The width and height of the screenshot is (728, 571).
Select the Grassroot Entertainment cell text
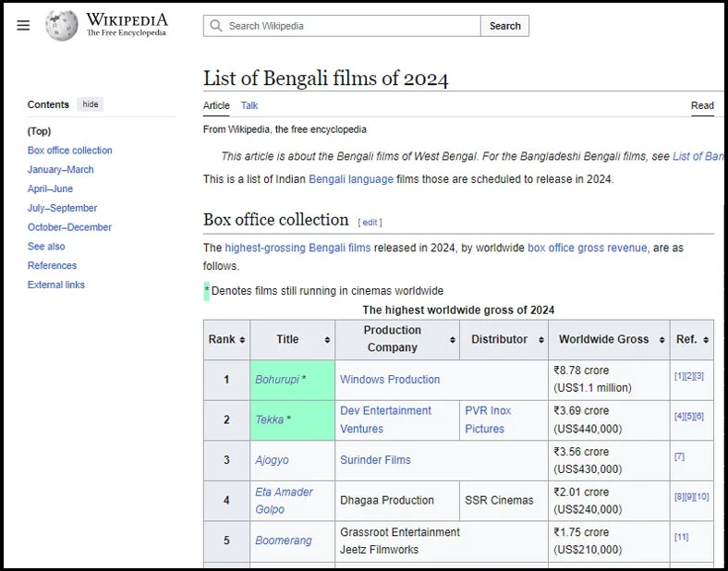click(400, 532)
